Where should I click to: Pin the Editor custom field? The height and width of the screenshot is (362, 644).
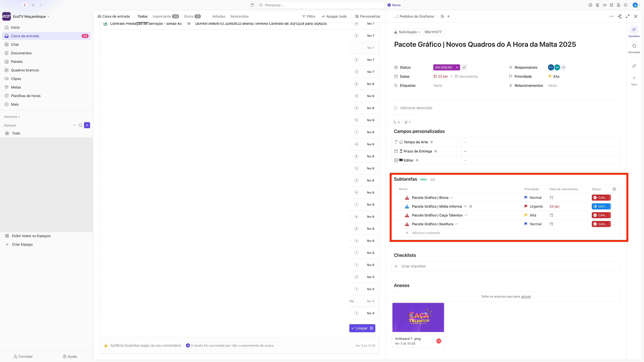417,160
